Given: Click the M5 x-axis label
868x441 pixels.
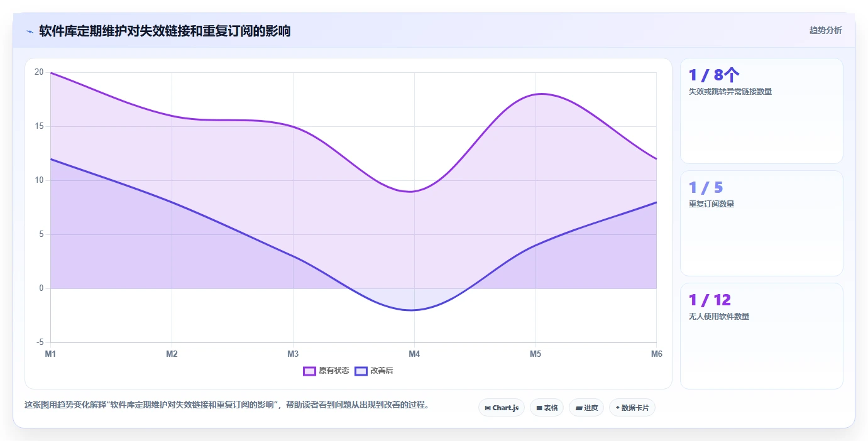Looking at the screenshot, I should pos(536,354).
